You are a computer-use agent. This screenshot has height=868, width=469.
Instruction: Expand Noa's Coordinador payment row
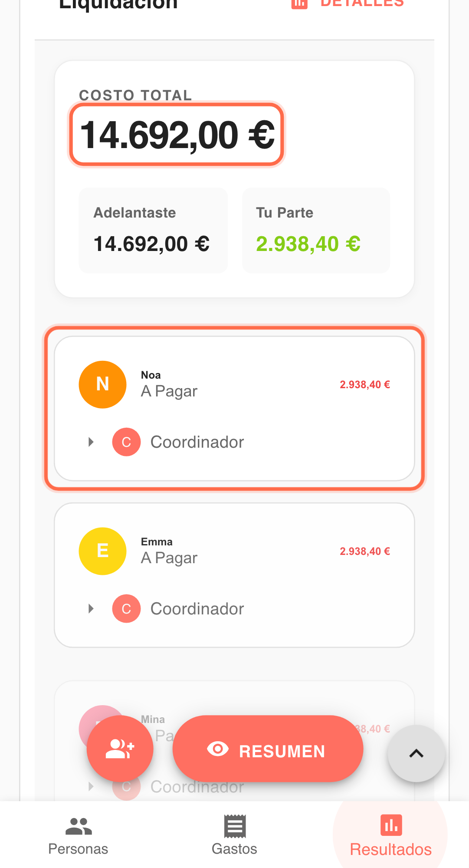91,442
